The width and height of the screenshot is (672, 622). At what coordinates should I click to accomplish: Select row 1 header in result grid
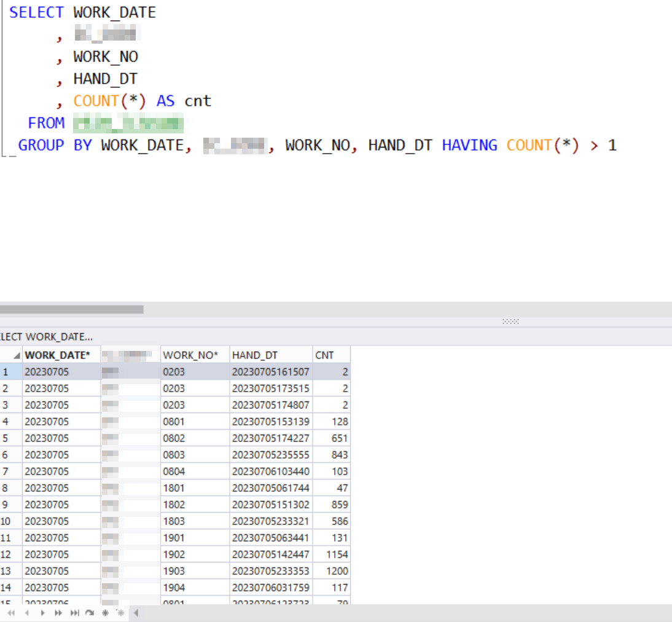coord(10,372)
